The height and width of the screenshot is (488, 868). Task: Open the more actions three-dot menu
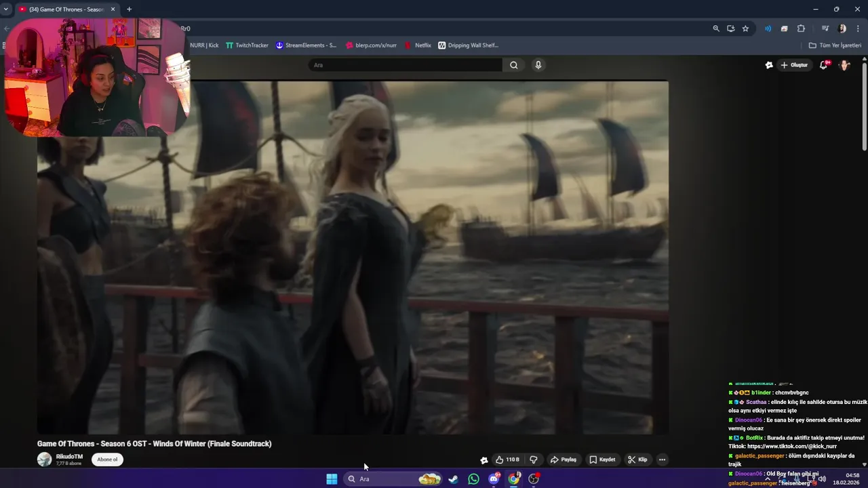pos(663,460)
